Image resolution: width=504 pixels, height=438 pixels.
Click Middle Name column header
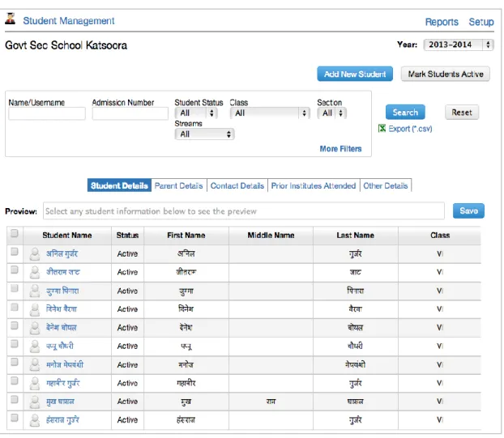[271, 236]
